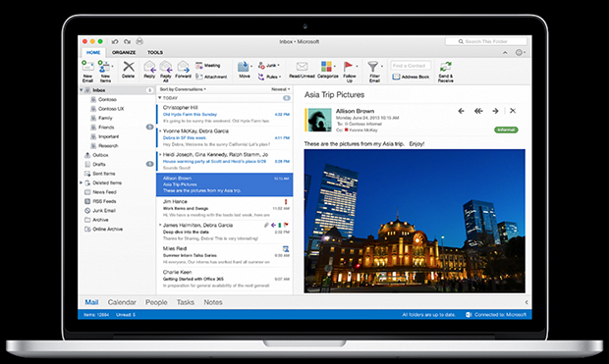Open the Newest sort order dropdown

[x=280, y=89]
